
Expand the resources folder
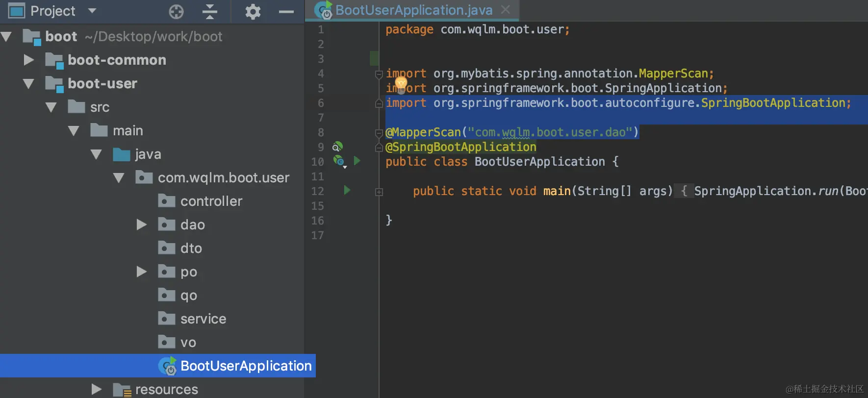(97, 389)
